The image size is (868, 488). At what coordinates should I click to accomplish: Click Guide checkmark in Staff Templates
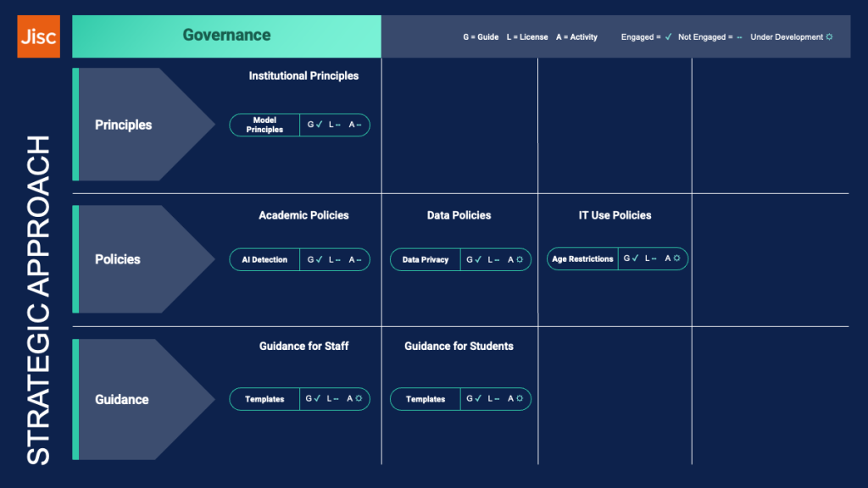tap(317, 398)
